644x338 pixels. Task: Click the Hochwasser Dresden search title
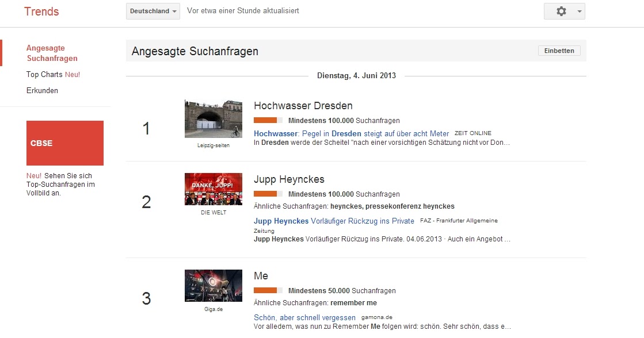click(x=303, y=105)
